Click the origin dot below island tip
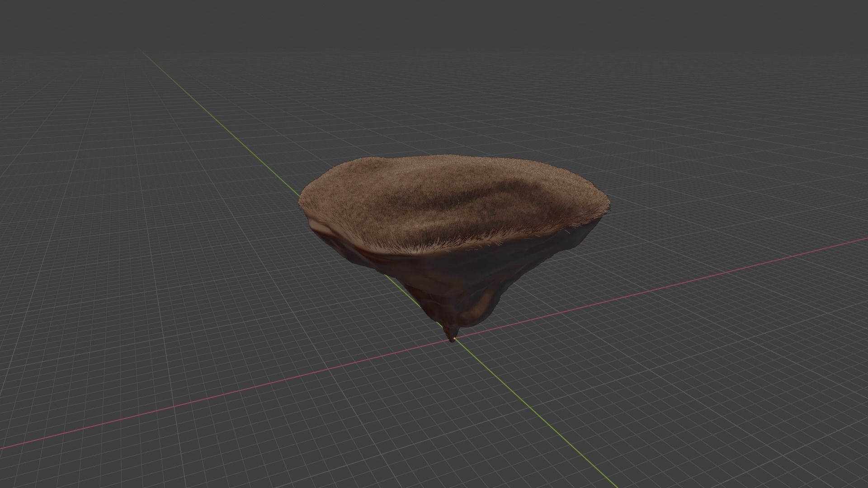This screenshot has height=488, width=868. (454, 338)
